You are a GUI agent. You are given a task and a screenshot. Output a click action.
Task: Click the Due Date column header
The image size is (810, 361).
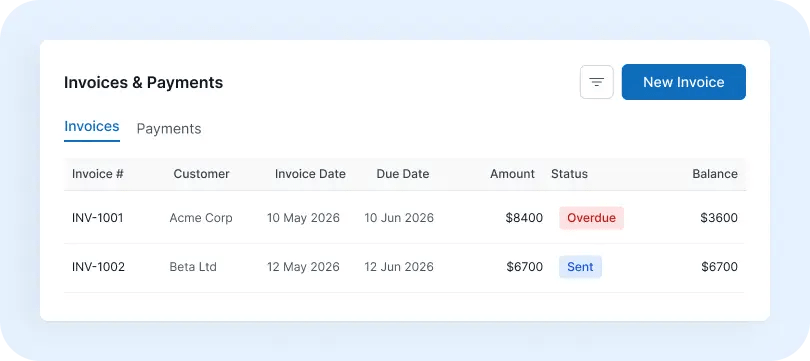(x=403, y=174)
